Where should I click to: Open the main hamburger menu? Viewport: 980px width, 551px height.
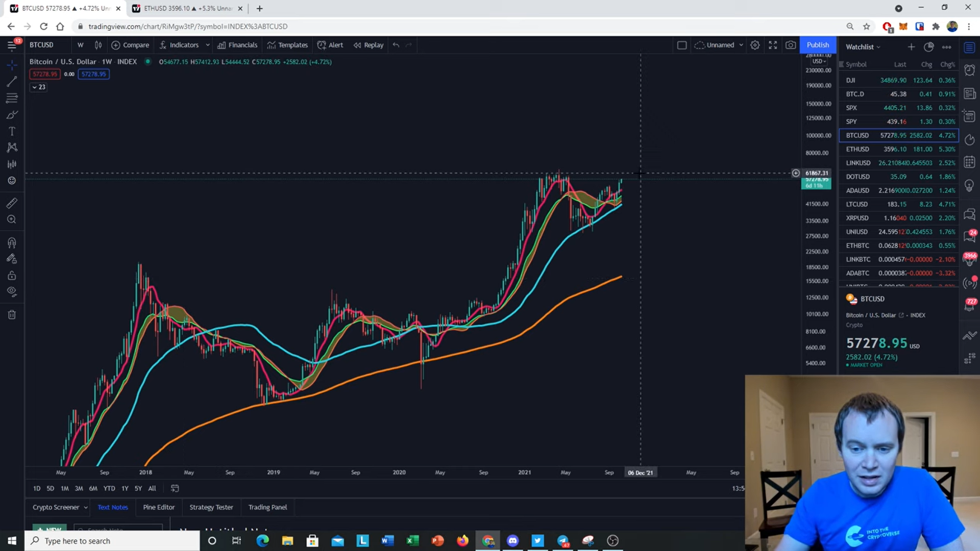coord(12,45)
